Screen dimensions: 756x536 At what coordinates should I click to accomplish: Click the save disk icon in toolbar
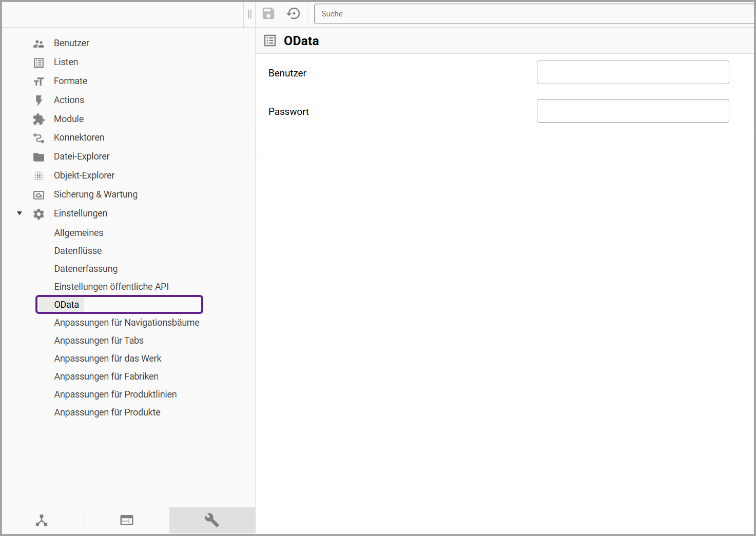coord(268,14)
